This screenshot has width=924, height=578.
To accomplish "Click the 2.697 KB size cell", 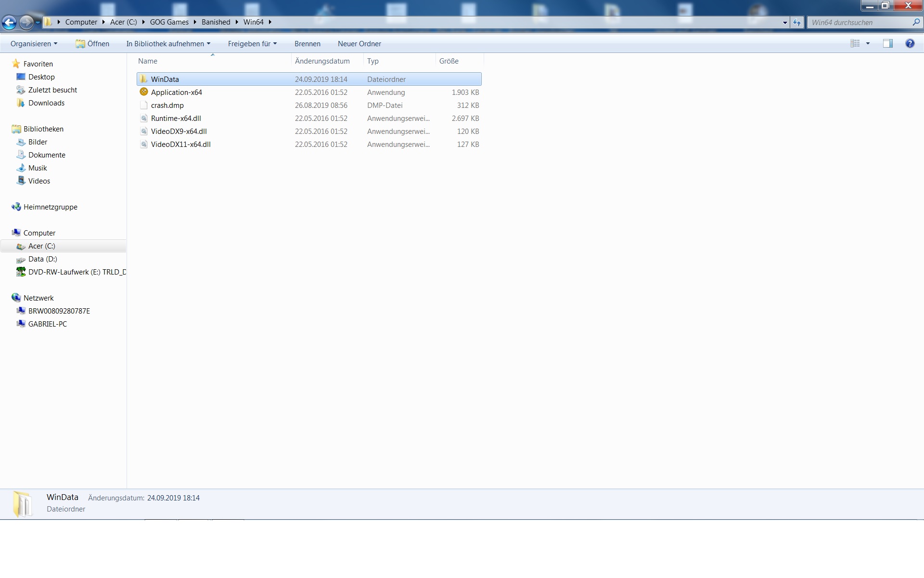I will [465, 118].
